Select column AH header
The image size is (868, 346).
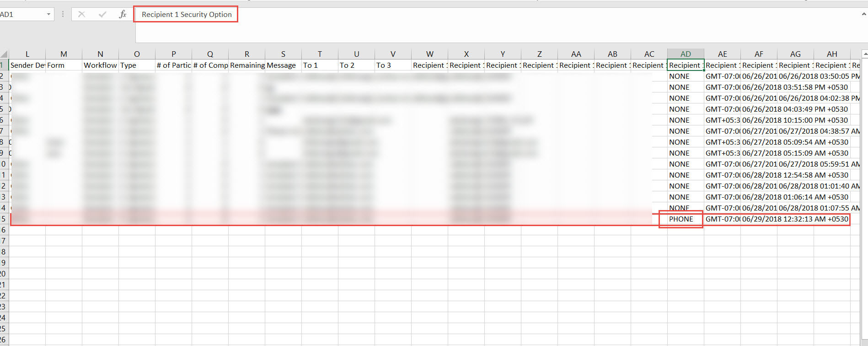[x=832, y=54]
